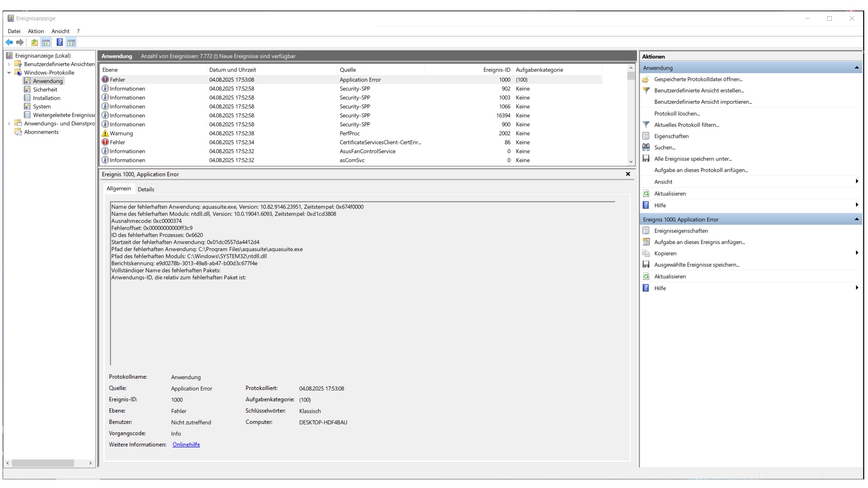
Task: Switch to the Allgemein tab
Action: pos(119,189)
